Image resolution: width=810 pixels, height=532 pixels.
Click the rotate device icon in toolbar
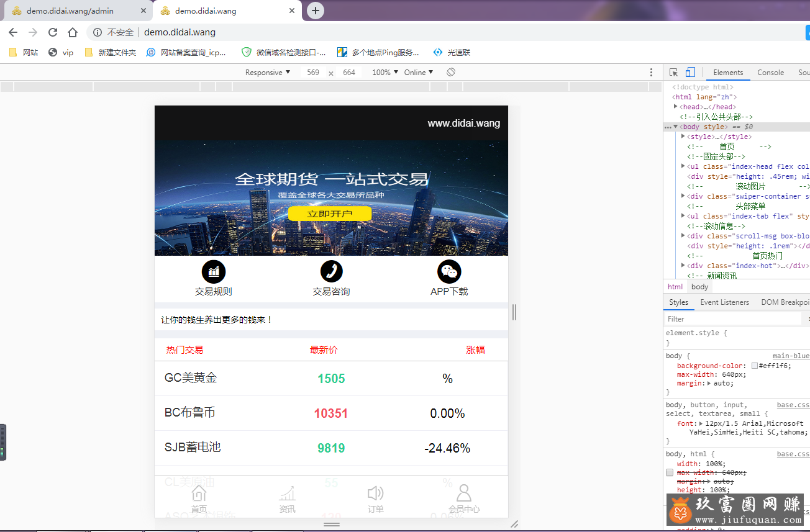(x=451, y=73)
